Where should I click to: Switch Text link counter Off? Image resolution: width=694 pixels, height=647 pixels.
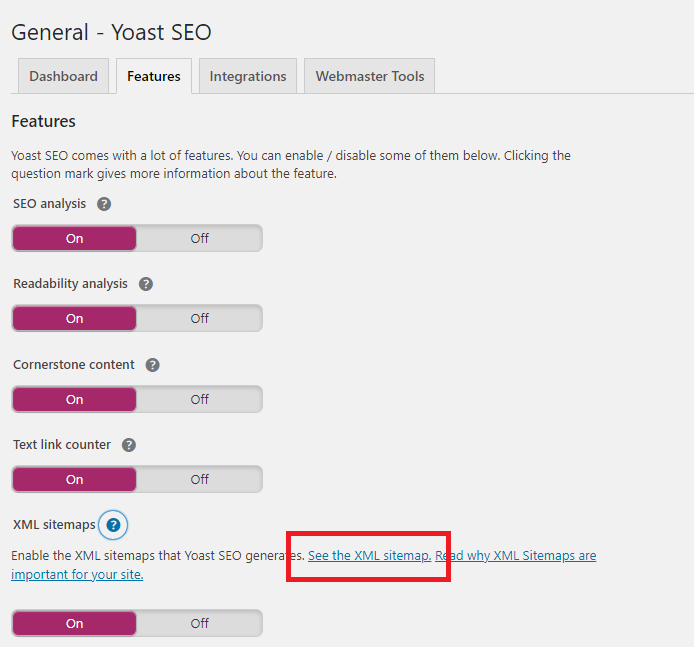point(199,479)
